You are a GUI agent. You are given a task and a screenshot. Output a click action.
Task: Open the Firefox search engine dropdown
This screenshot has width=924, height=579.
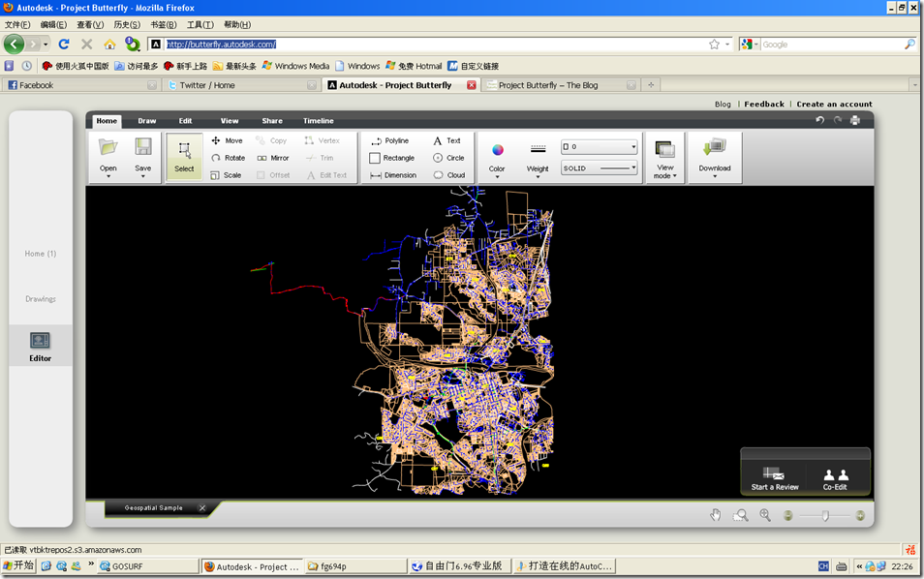(751, 45)
